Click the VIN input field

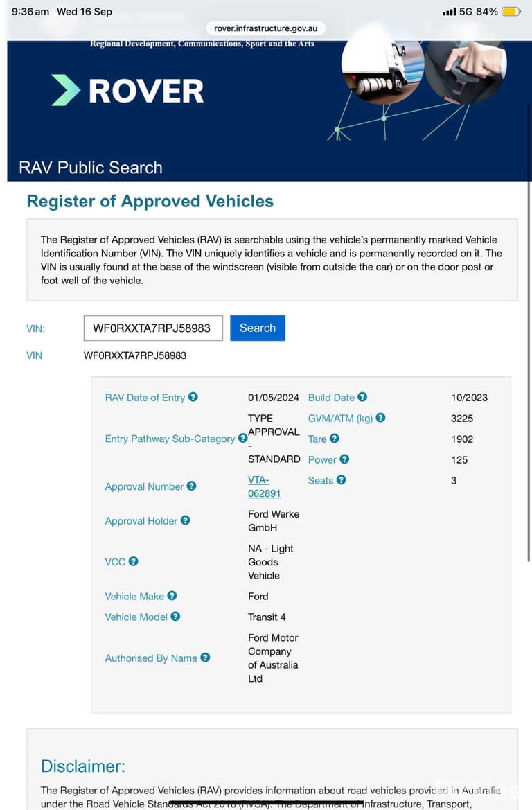(153, 328)
